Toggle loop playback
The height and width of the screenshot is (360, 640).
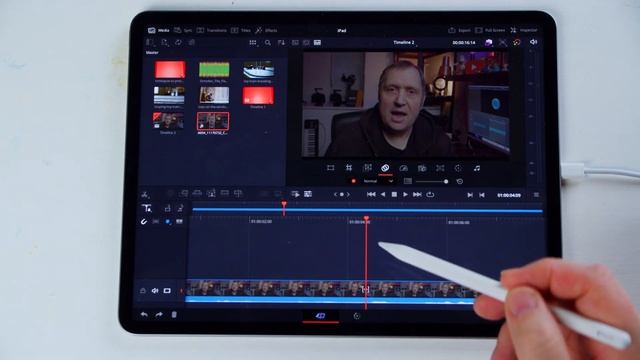[x=430, y=195]
